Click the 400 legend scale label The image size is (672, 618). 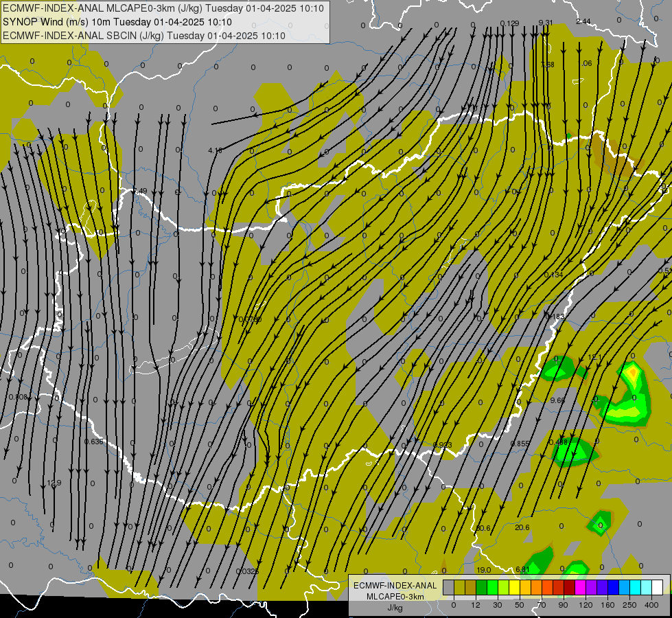651,605
